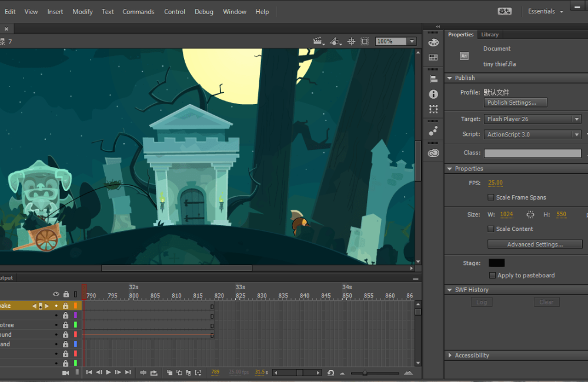Click the FPS value 25.00
Screen dimensions: 588x382
(495, 183)
